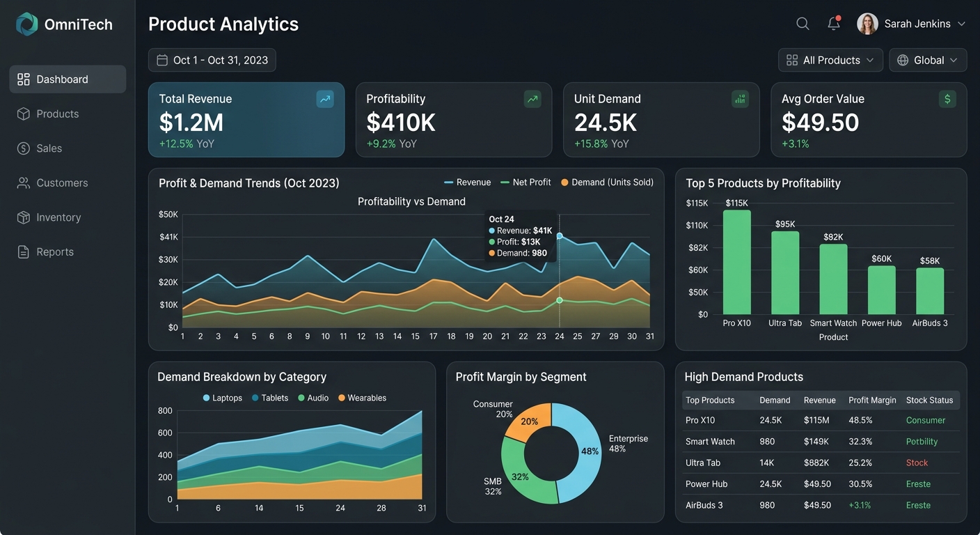Viewport: 980px width, 535px height.
Task: Click the trend arrow icon on Total Revenue
Action: coord(325,99)
